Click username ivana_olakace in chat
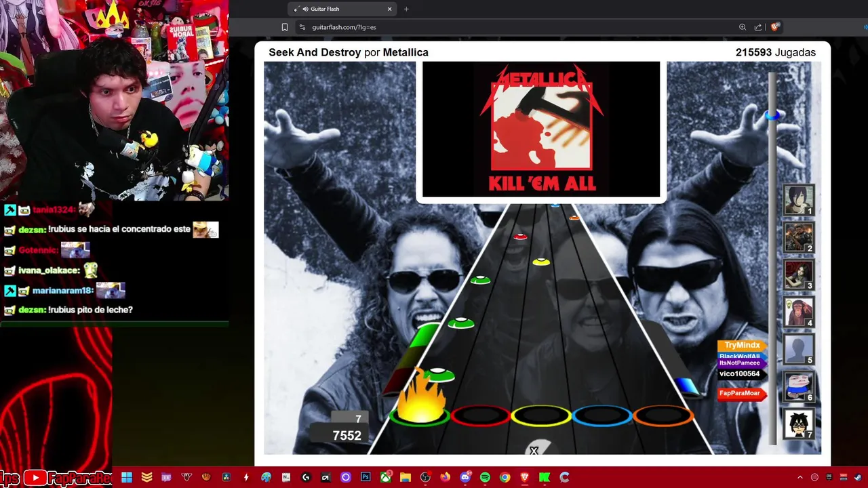 pos(50,270)
